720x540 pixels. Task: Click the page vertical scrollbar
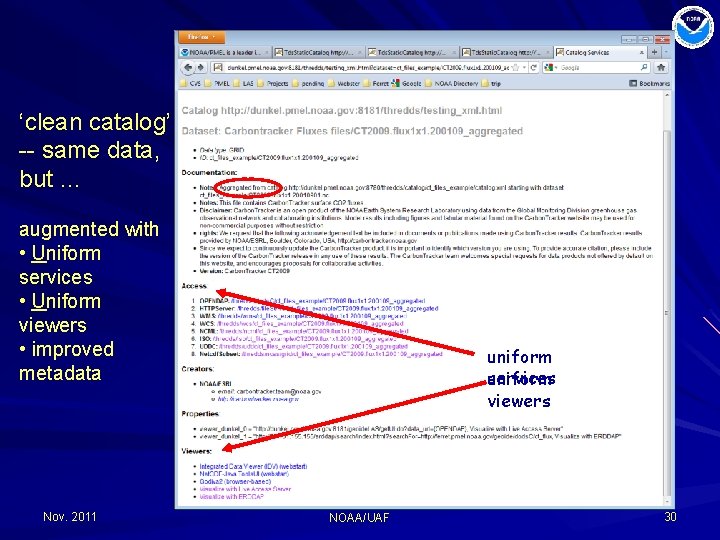pos(667,312)
